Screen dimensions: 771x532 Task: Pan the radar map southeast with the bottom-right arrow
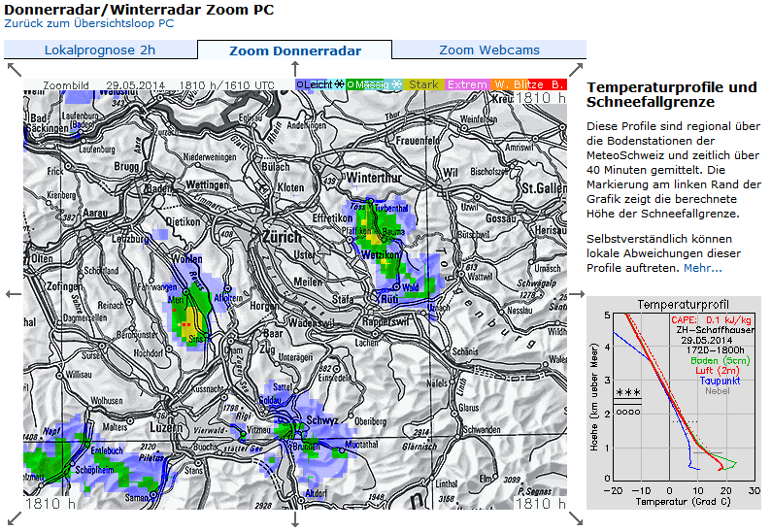click(x=576, y=518)
